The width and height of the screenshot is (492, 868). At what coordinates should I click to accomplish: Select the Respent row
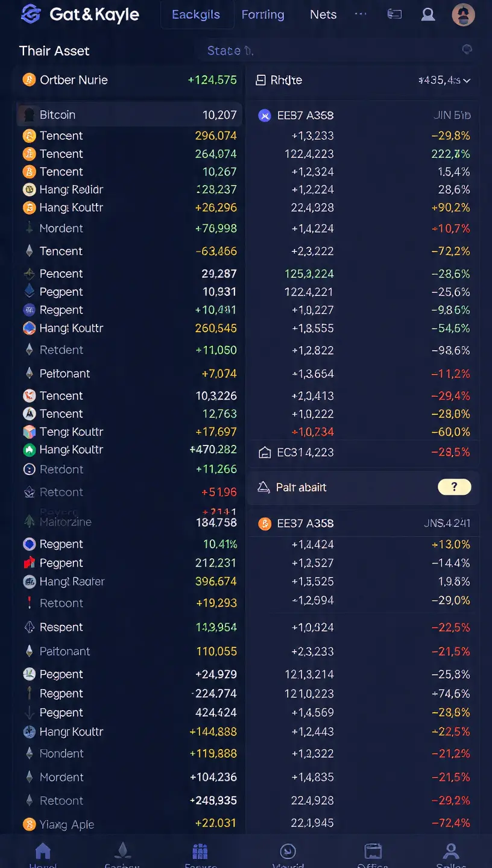[x=129, y=627]
